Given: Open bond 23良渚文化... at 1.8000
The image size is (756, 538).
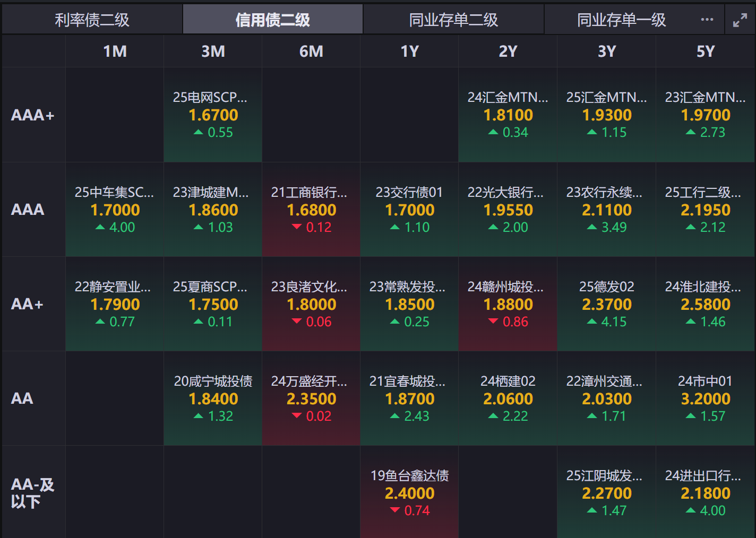Looking at the screenshot, I should coord(311,304).
